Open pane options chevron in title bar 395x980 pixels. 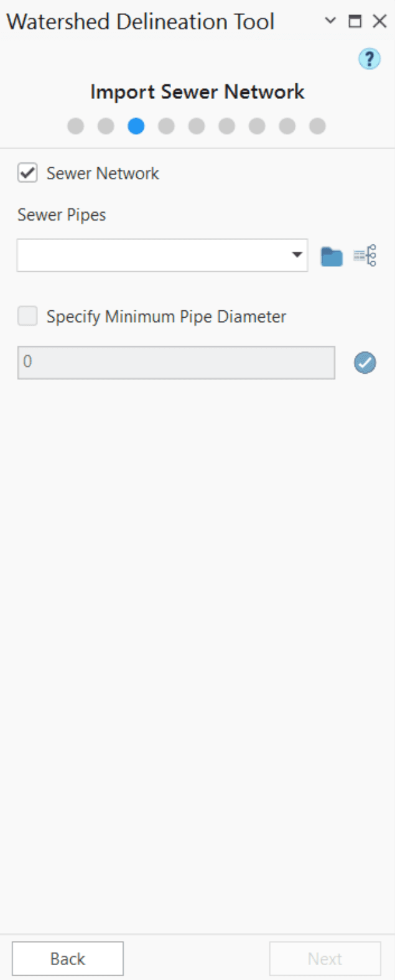click(x=330, y=21)
